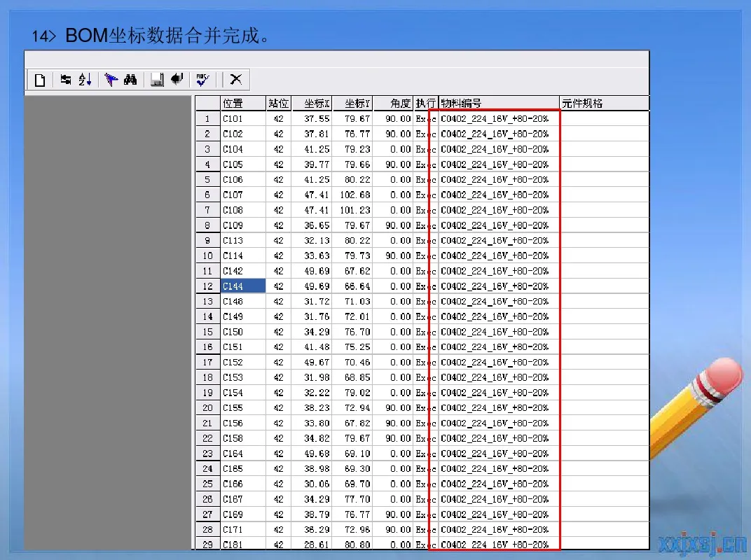The image size is (751, 560).
Task: Click the return arrow icon
Action: pos(177,79)
